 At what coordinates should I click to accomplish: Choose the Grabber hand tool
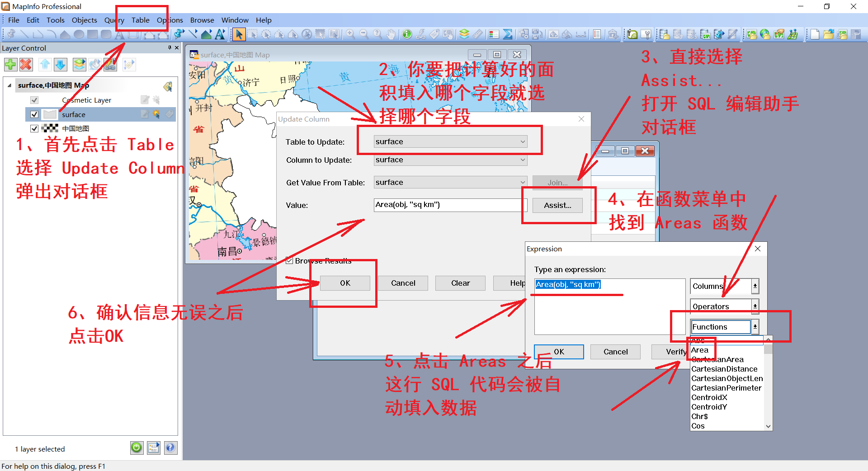point(391,34)
